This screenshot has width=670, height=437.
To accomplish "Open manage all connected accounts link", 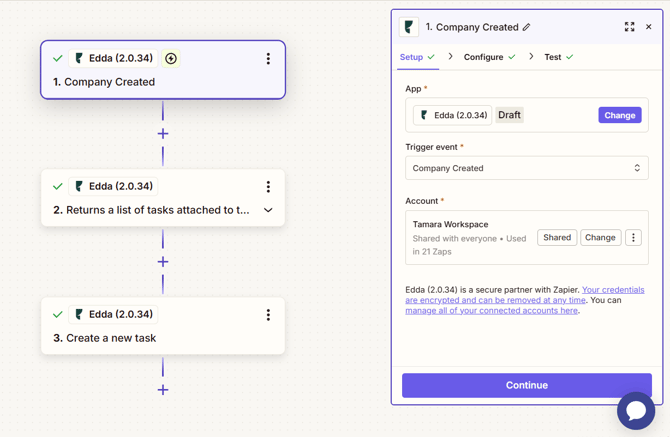I will (491, 311).
